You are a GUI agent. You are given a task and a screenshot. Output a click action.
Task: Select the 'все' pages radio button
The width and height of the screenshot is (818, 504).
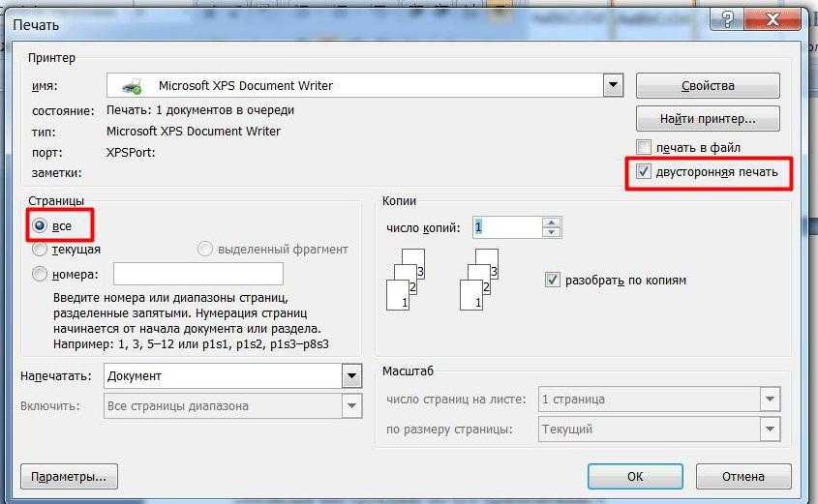[40, 225]
